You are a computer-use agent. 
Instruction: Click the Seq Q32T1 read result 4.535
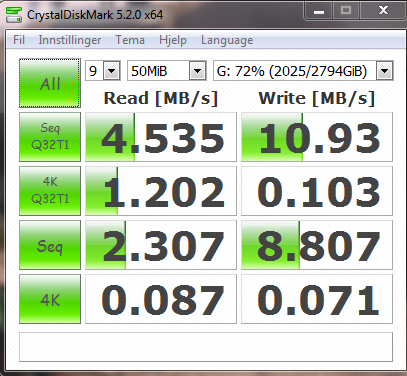pos(161,137)
